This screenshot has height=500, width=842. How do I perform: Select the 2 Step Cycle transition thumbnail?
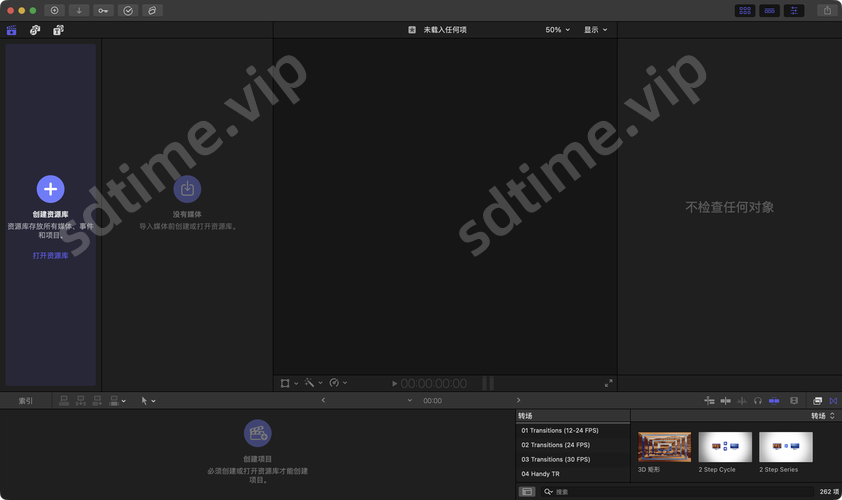pos(725,447)
